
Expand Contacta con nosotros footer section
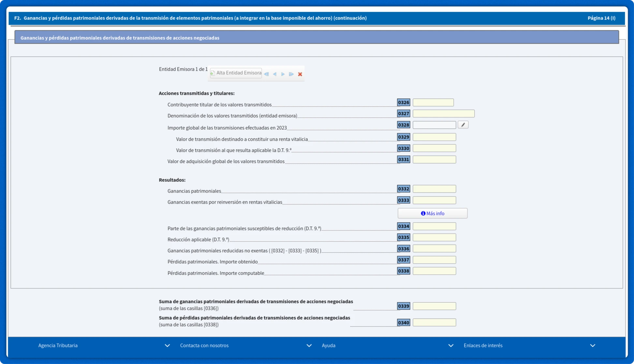[x=309, y=345]
